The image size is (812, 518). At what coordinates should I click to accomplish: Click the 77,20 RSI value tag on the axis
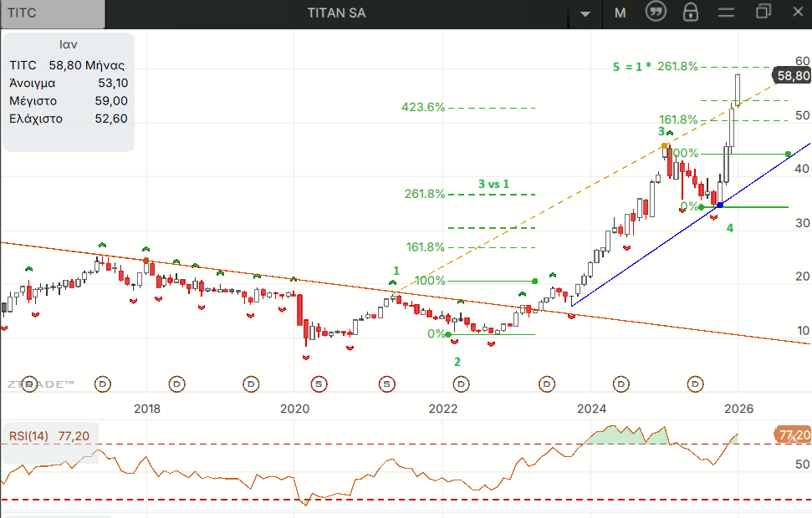[x=793, y=435]
